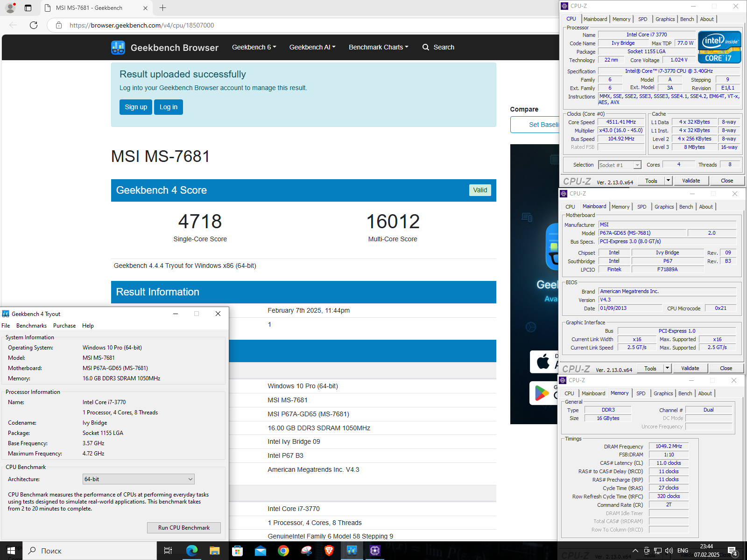The width and height of the screenshot is (747, 560).
Task: Show hidden tray icons chevron
Action: click(635, 551)
